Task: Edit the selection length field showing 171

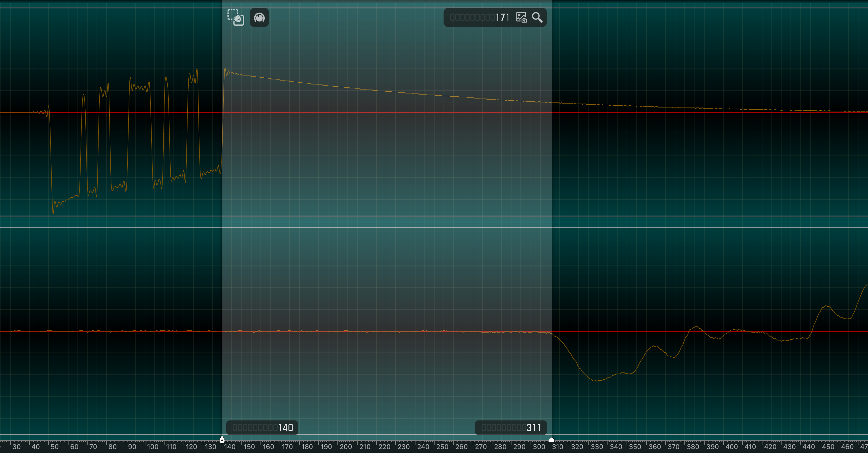Action: 479,17
